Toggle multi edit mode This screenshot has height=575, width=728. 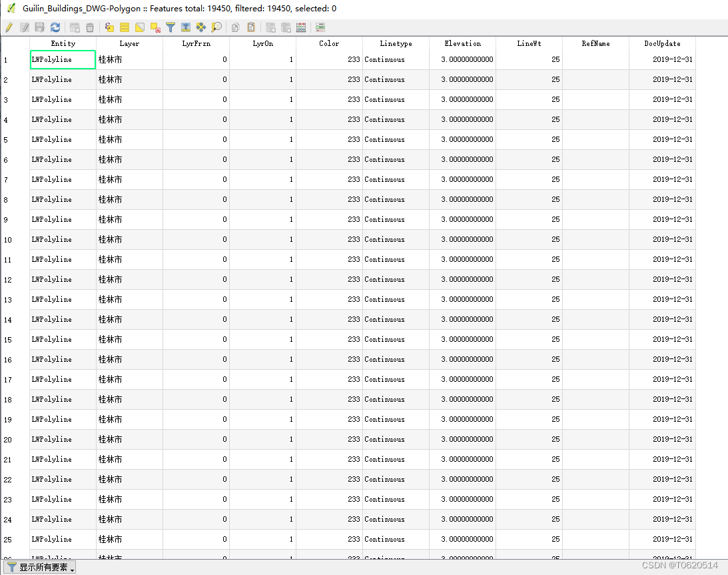[x=25, y=27]
